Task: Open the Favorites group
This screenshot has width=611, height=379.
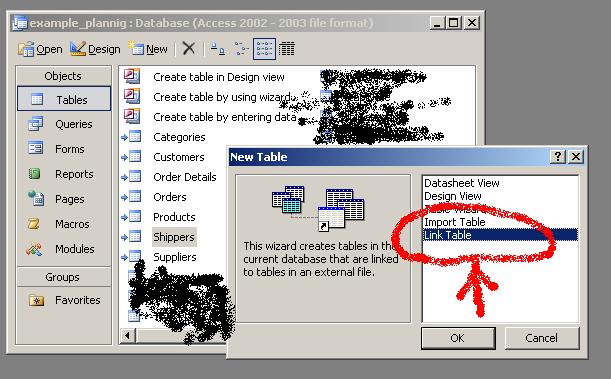Action: [64, 300]
